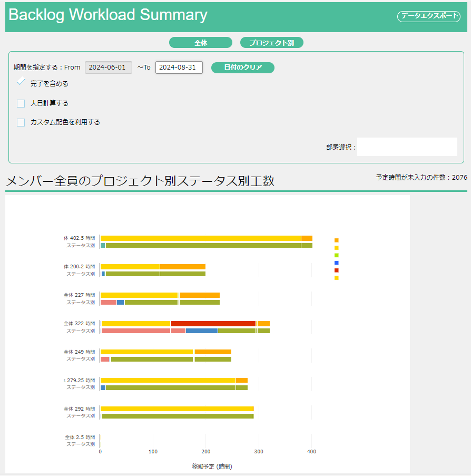This screenshot has height=476, width=471.
Task: Click the light green legend marker
Action: (337, 255)
